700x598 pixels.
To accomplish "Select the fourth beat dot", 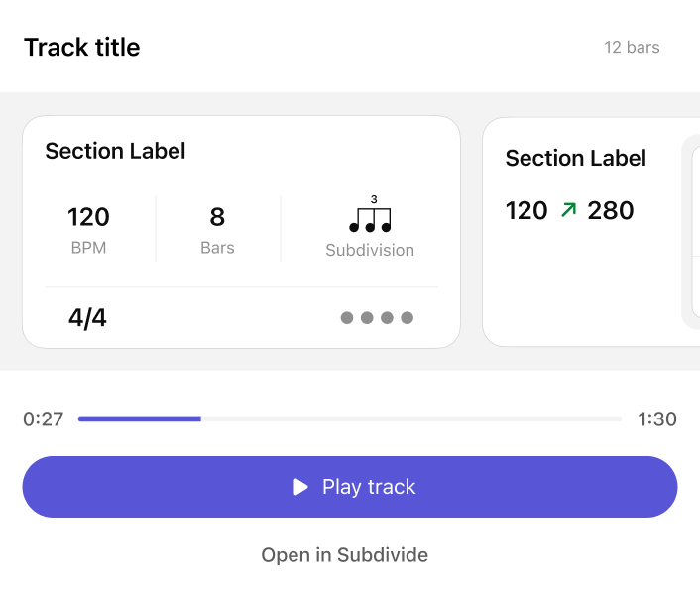I will [407, 318].
